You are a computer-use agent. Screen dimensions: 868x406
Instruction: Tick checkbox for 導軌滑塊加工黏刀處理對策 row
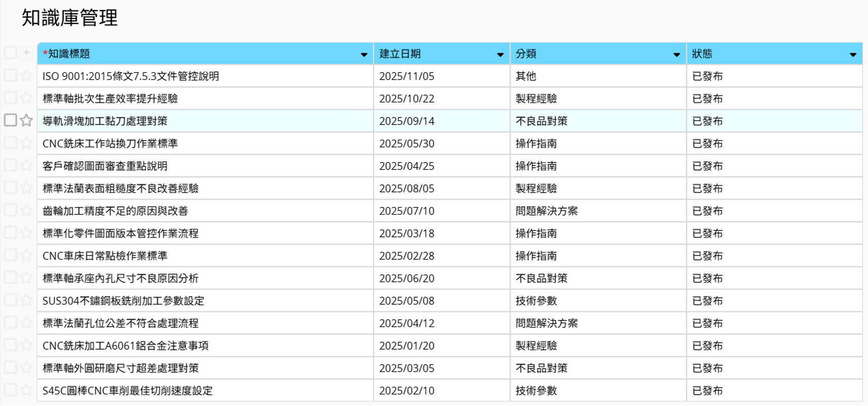(x=10, y=120)
